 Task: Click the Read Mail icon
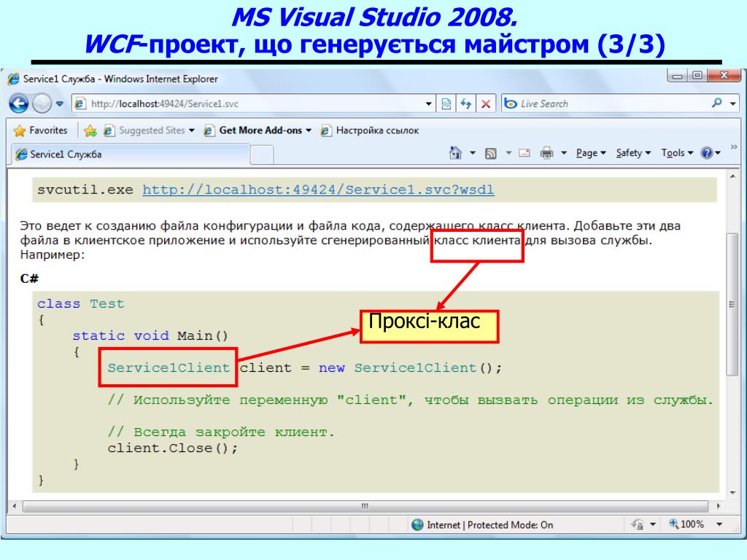click(x=525, y=153)
